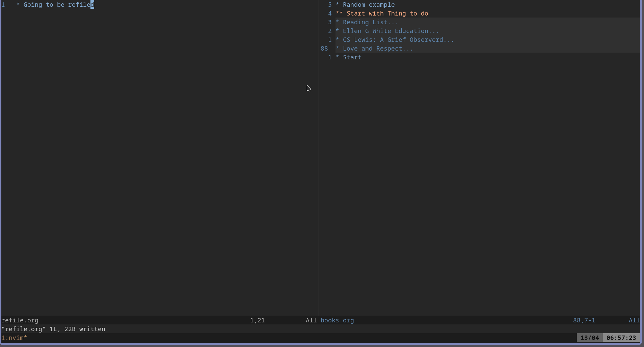Click line number 5 beside Random example
This screenshot has height=347, width=644.
click(330, 5)
